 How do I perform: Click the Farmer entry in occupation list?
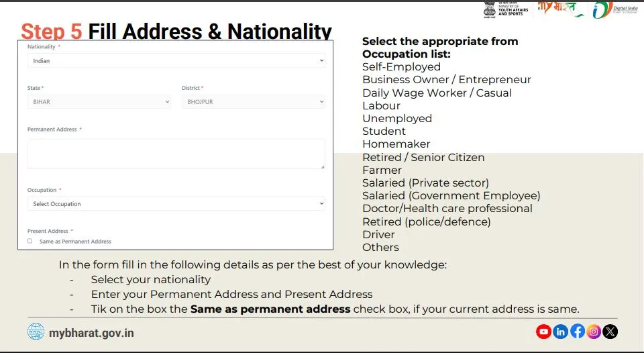pyautogui.click(x=382, y=170)
